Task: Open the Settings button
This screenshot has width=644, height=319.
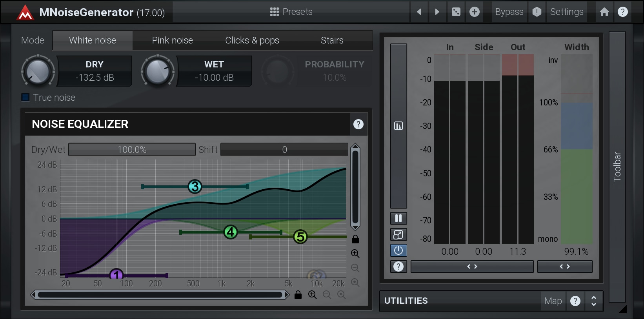Action: click(x=566, y=12)
